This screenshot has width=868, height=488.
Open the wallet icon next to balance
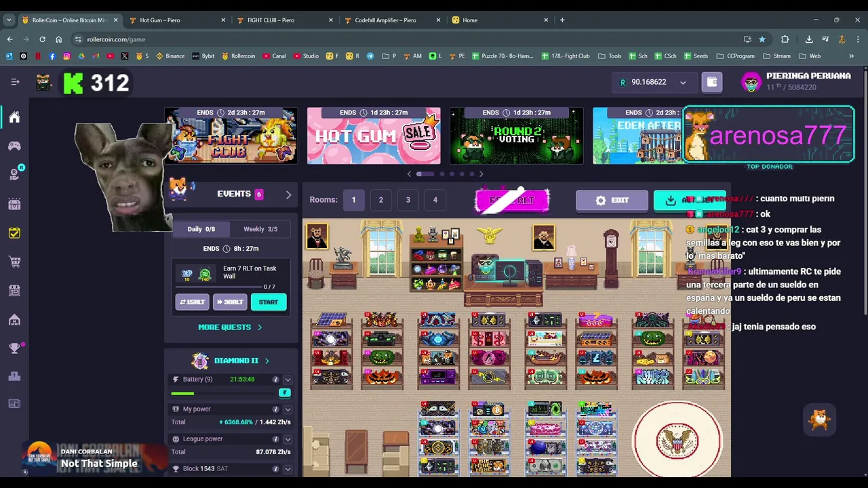(712, 82)
